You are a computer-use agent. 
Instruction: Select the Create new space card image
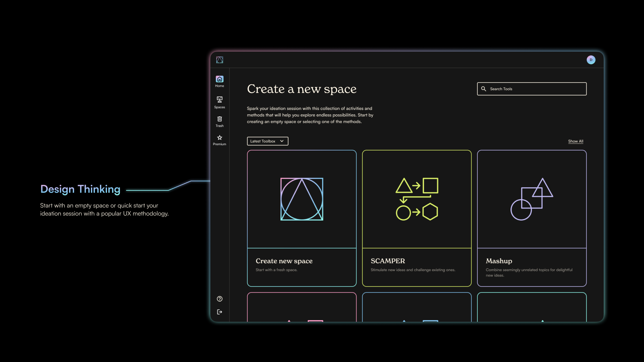click(302, 199)
